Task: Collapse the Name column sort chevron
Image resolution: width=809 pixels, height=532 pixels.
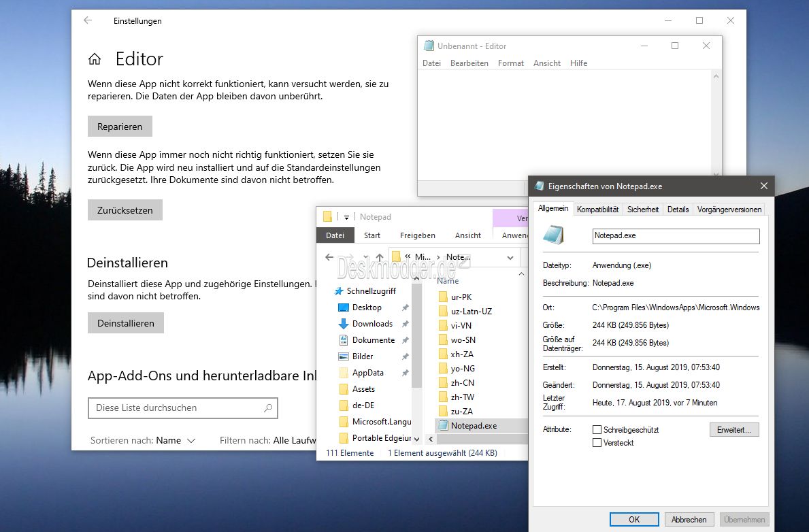Action: click(x=521, y=274)
